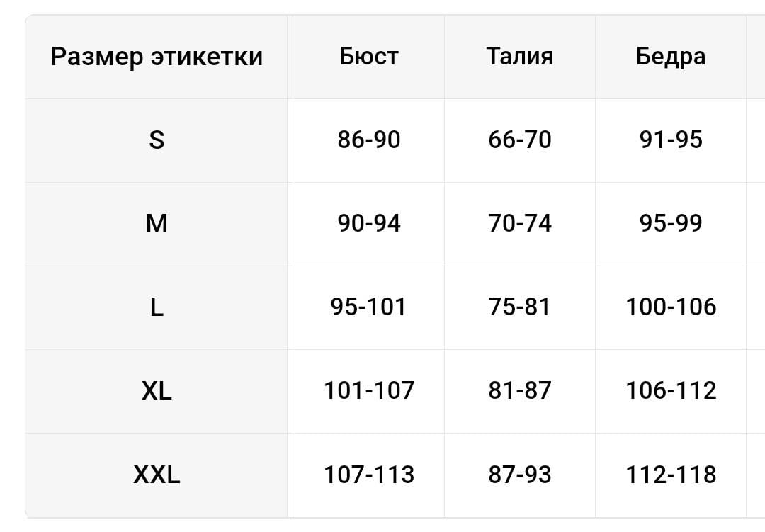
Task: Click the XXL size label cell
Action: [x=157, y=475]
